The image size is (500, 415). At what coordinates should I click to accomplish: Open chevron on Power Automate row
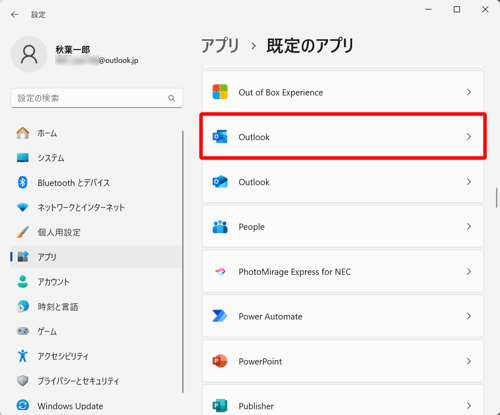pyautogui.click(x=469, y=316)
